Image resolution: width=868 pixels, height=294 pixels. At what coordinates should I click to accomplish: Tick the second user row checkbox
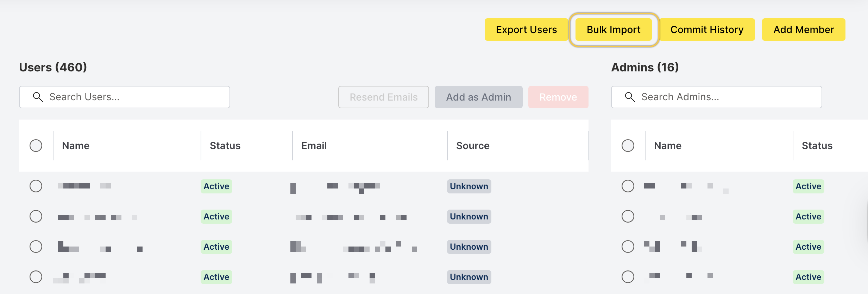(x=36, y=216)
